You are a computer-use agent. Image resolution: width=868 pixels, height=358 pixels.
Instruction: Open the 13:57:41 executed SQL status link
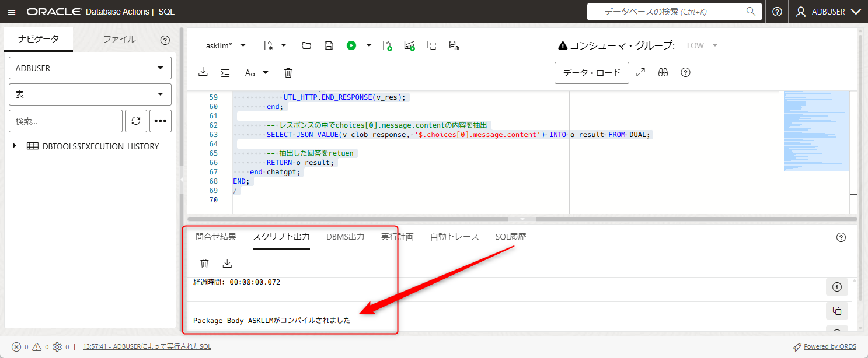coord(147,346)
